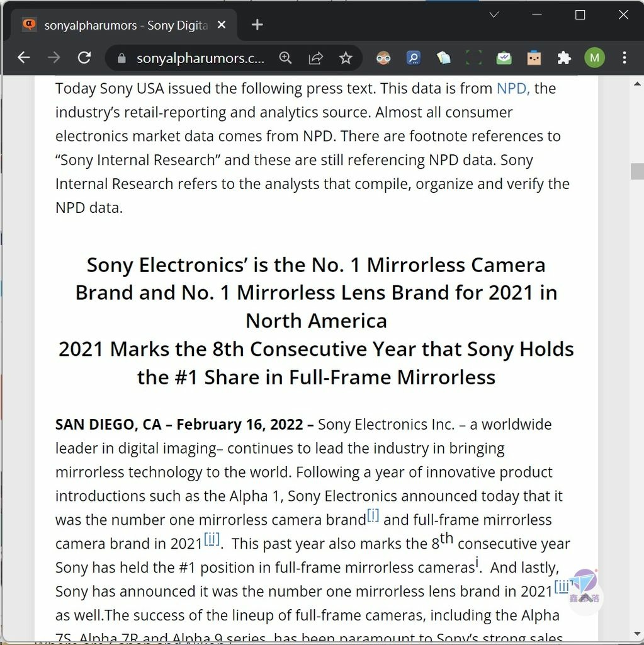The height and width of the screenshot is (645, 644).
Task: Close the Chrome window
Action: click(623, 15)
